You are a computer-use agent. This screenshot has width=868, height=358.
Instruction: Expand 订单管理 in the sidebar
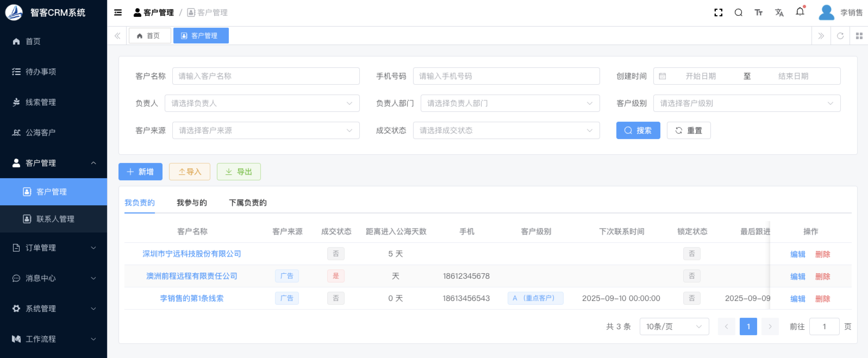click(x=53, y=248)
